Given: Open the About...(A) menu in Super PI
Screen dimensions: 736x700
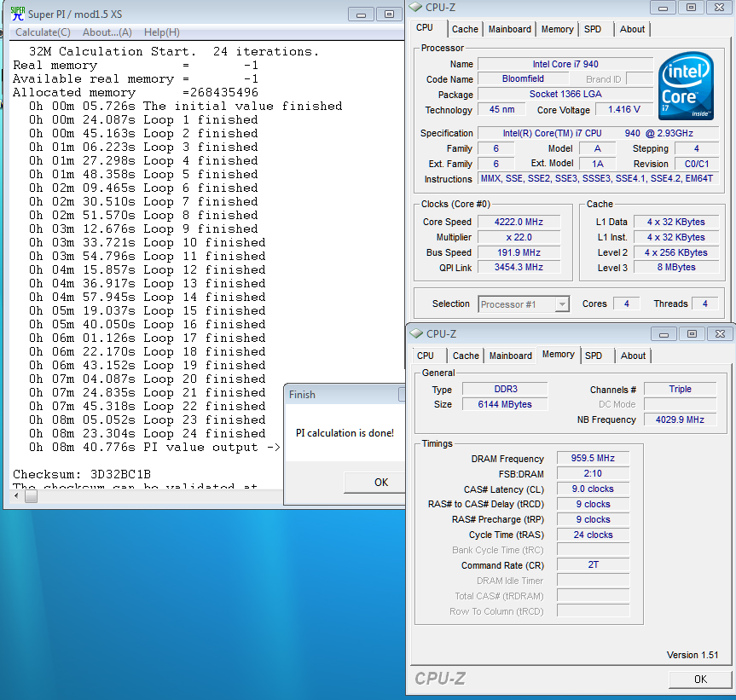Looking at the screenshot, I should click(x=107, y=32).
